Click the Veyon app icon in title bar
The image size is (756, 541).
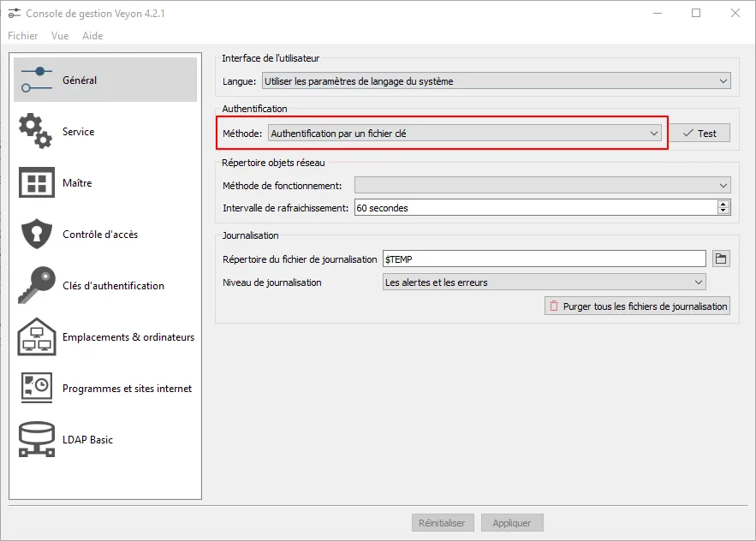pos(15,14)
